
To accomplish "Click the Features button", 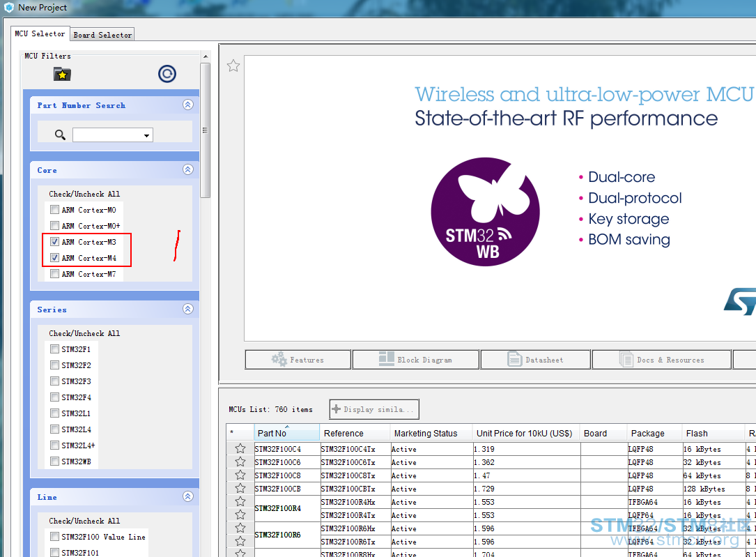I will coord(298,360).
